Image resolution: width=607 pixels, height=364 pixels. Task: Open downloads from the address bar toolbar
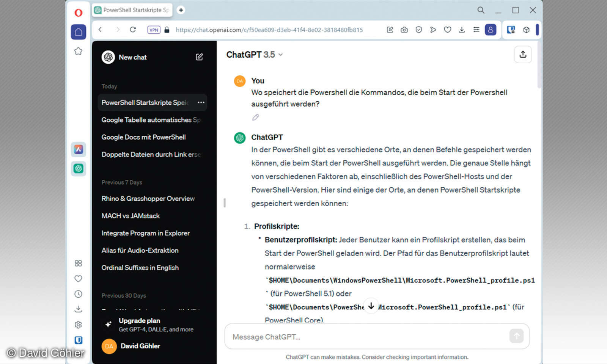[462, 30]
